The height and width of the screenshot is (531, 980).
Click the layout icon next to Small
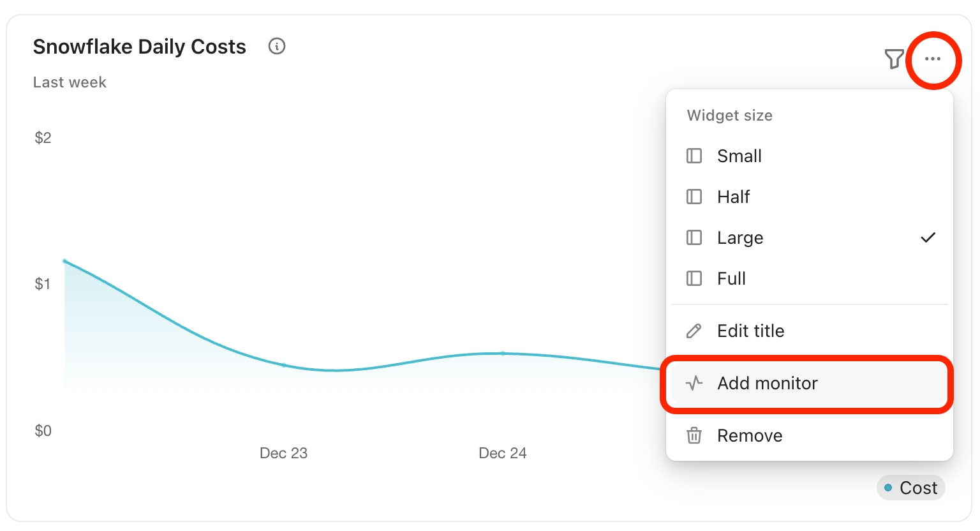pyautogui.click(x=694, y=156)
